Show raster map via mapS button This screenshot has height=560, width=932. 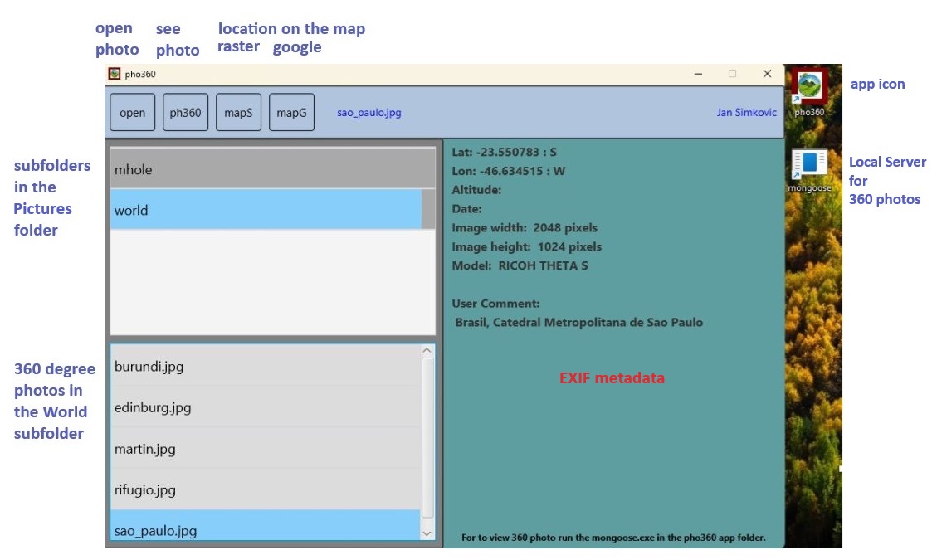pyautogui.click(x=238, y=112)
